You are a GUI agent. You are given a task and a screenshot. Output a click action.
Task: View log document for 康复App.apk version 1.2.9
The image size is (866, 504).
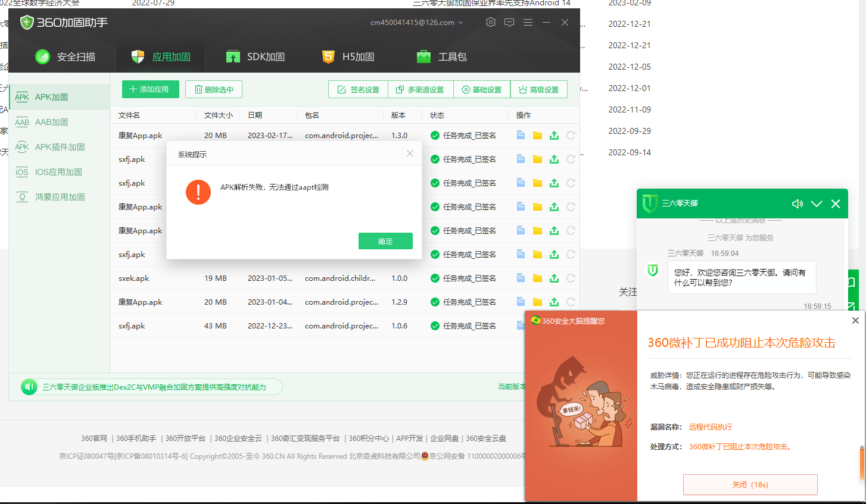click(521, 302)
